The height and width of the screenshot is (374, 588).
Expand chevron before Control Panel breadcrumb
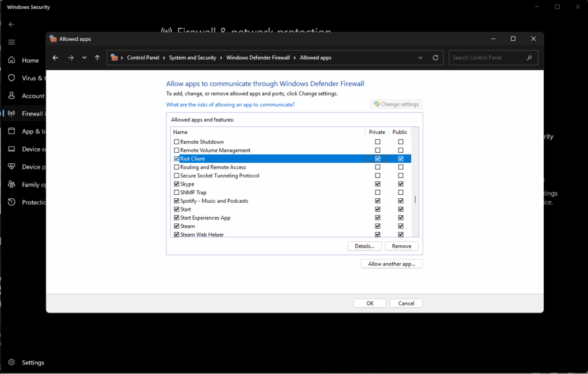(122, 58)
